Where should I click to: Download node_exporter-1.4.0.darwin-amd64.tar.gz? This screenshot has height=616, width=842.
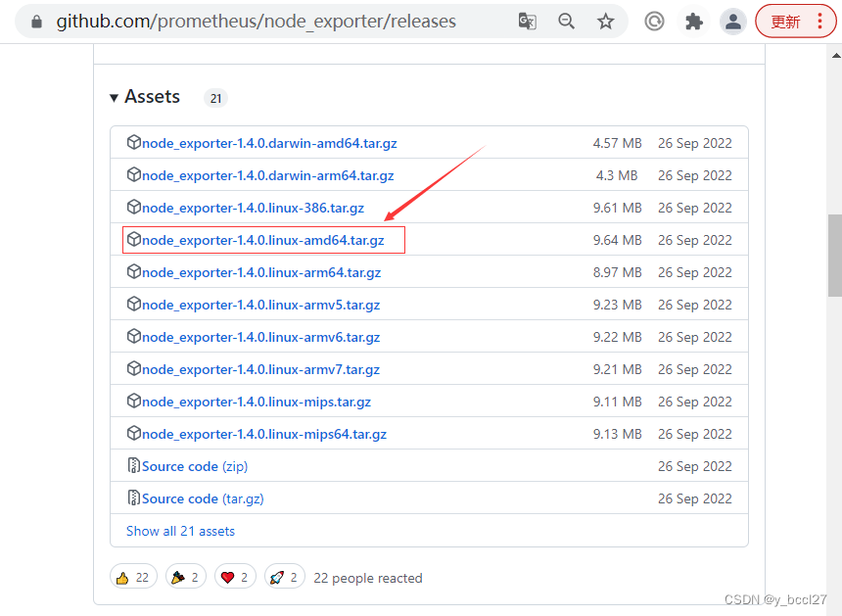pos(269,143)
